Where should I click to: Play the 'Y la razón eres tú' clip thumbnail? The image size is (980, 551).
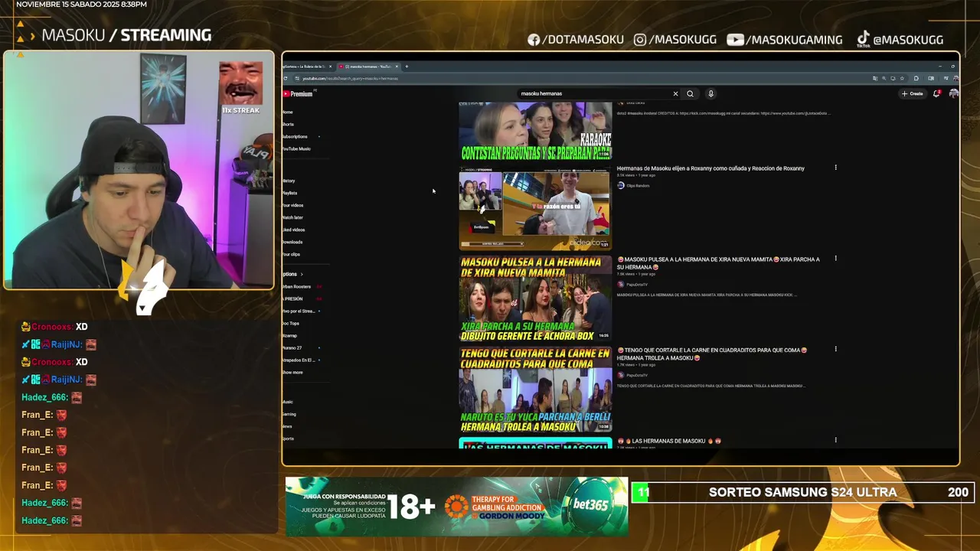[535, 208]
